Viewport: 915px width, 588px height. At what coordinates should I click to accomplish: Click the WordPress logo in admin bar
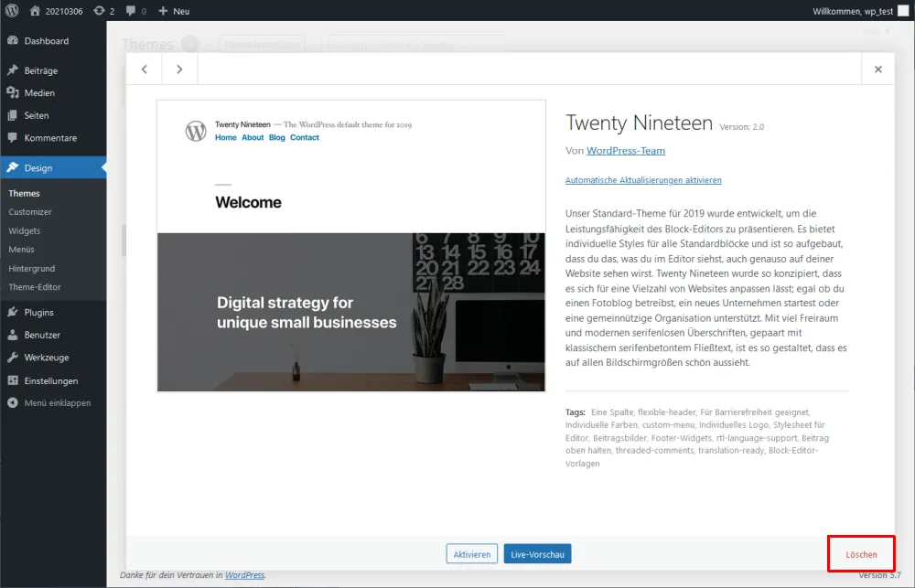tap(12, 10)
